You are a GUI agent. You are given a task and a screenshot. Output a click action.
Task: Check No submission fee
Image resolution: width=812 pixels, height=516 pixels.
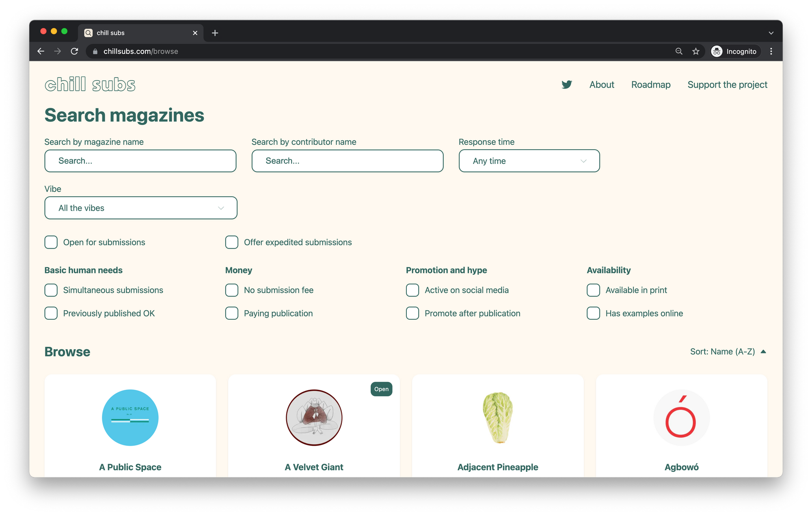(231, 290)
